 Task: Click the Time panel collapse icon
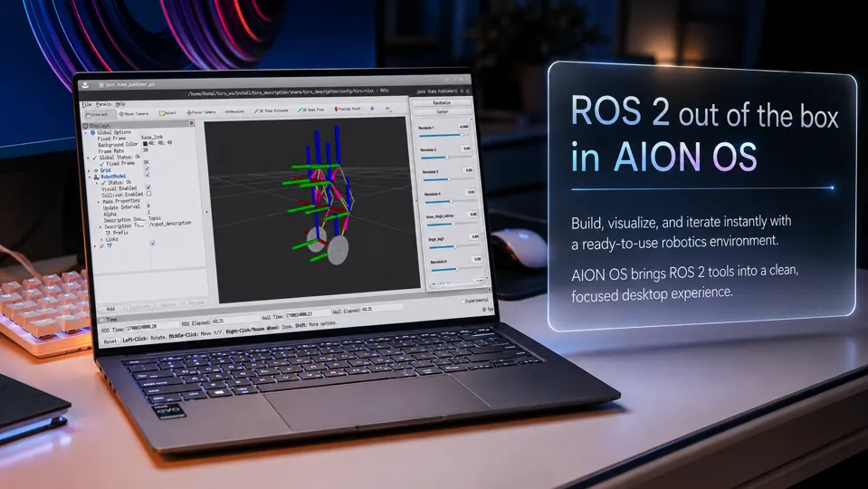(101, 320)
